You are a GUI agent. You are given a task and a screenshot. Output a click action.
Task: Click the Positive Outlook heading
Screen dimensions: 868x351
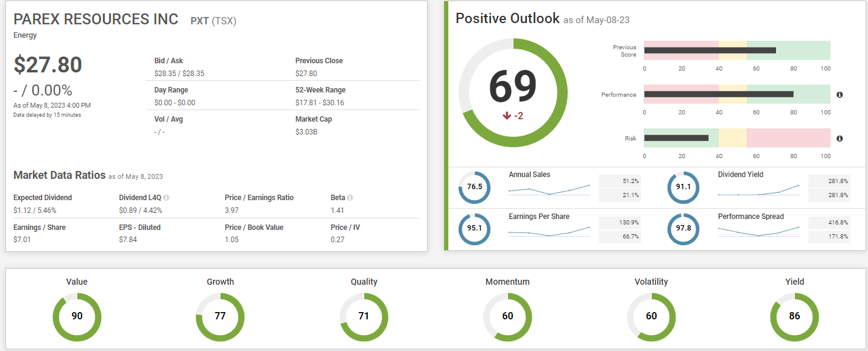click(x=507, y=18)
